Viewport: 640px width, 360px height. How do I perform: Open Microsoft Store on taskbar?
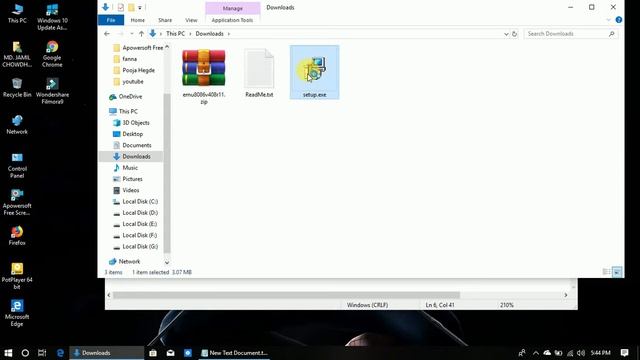pos(153,353)
